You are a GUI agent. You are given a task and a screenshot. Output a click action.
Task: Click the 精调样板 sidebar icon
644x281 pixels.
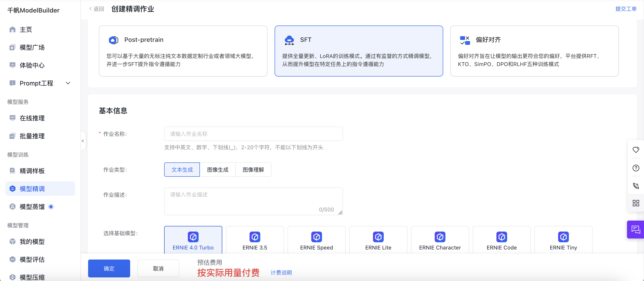click(12, 171)
